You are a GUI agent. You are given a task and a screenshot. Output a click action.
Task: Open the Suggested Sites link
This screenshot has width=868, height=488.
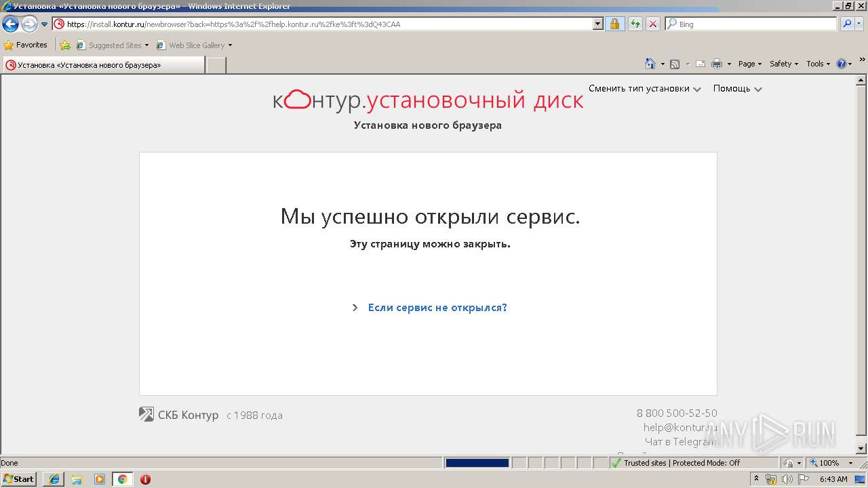coord(112,45)
